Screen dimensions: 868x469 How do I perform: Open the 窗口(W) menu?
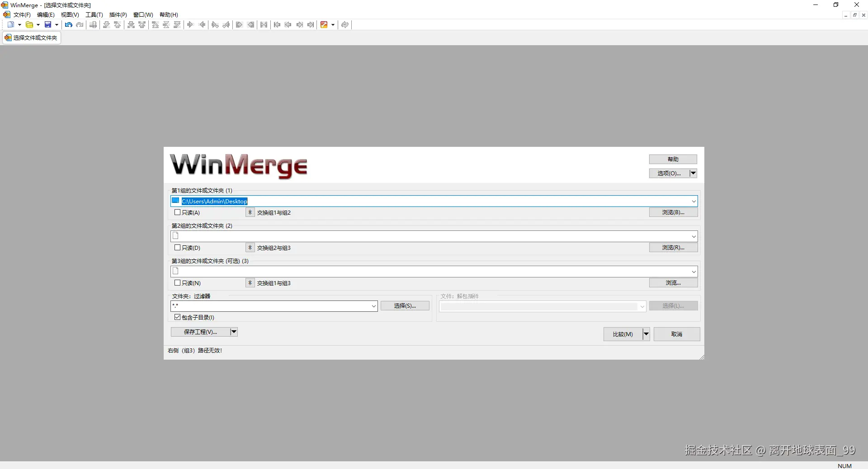[x=143, y=15]
